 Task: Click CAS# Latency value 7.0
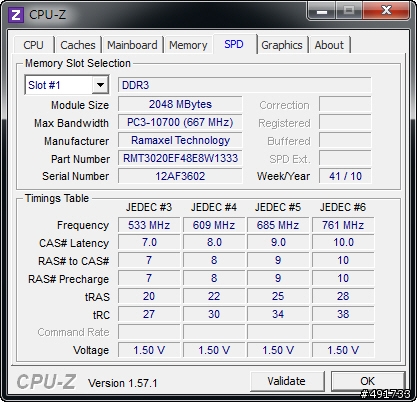(149, 242)
